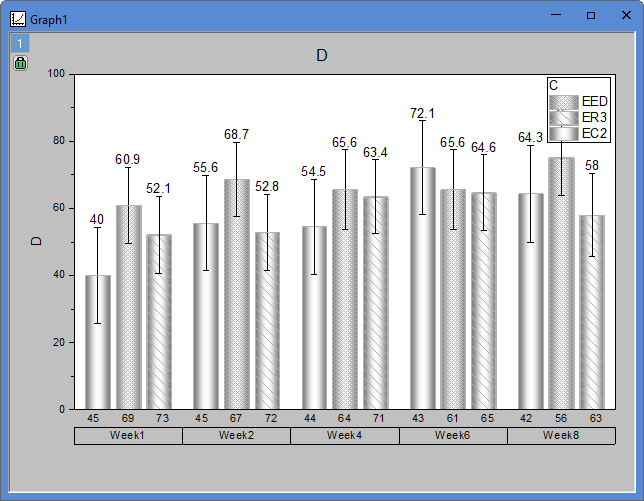Image resolution: width=644 pixels, height=501 pixels.
Task: Click data label 52.8
Action: coord(267,187)
